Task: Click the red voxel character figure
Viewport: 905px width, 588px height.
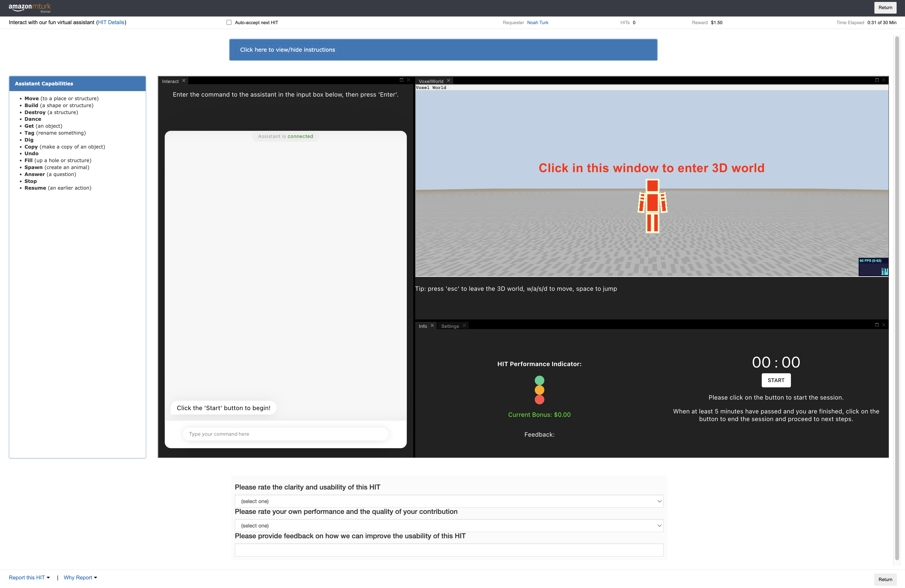Action: [x=652, y=206]
